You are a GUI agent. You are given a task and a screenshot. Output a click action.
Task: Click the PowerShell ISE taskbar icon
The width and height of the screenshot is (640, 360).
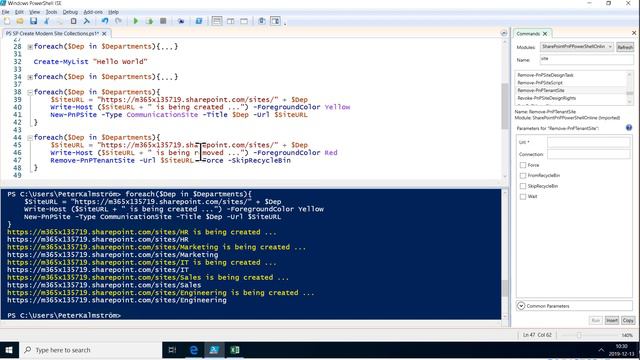[214, 350]
